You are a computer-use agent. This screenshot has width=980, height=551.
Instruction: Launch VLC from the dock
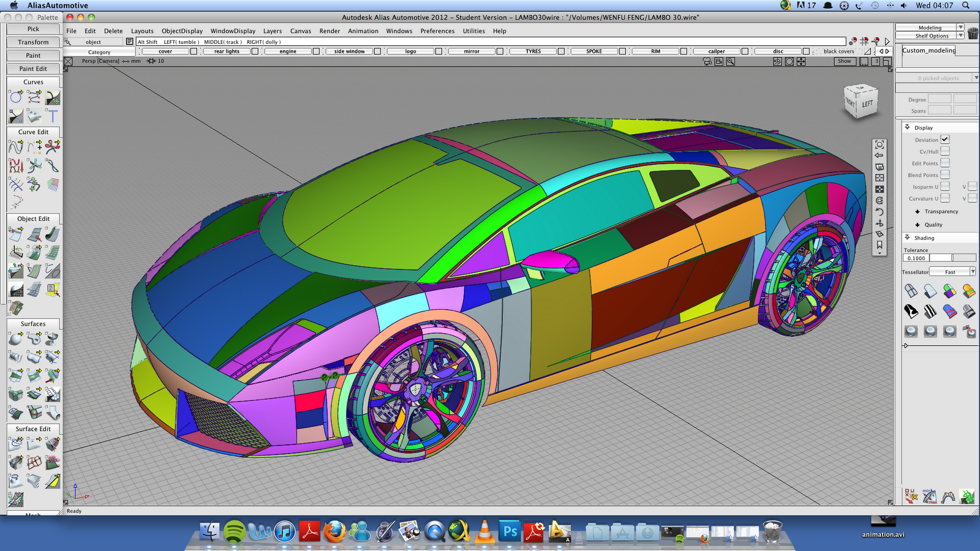click(x=484, y=531)
